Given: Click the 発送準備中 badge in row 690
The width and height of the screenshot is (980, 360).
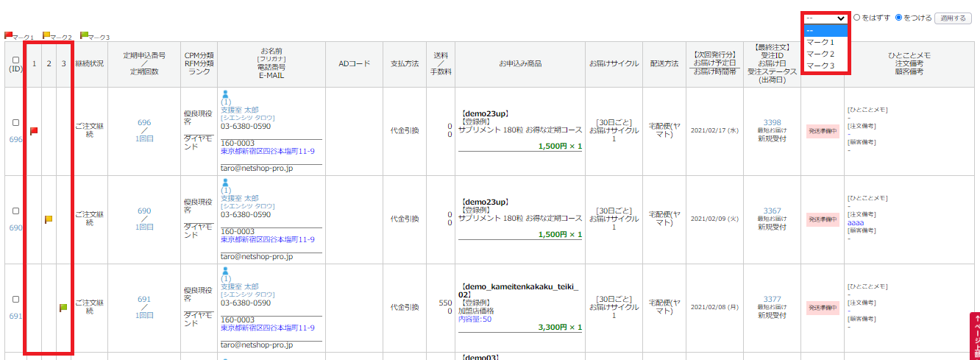Looking at the screenshot, I should point(823,219).
